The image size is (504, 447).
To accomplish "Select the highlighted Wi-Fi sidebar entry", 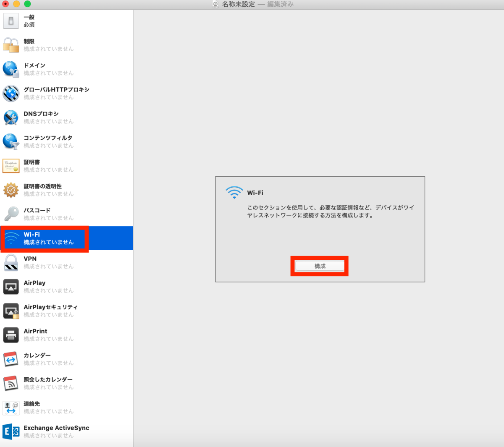I will [45, 238].
